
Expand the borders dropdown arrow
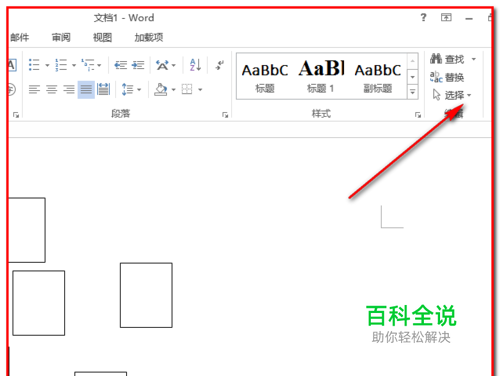200,89
